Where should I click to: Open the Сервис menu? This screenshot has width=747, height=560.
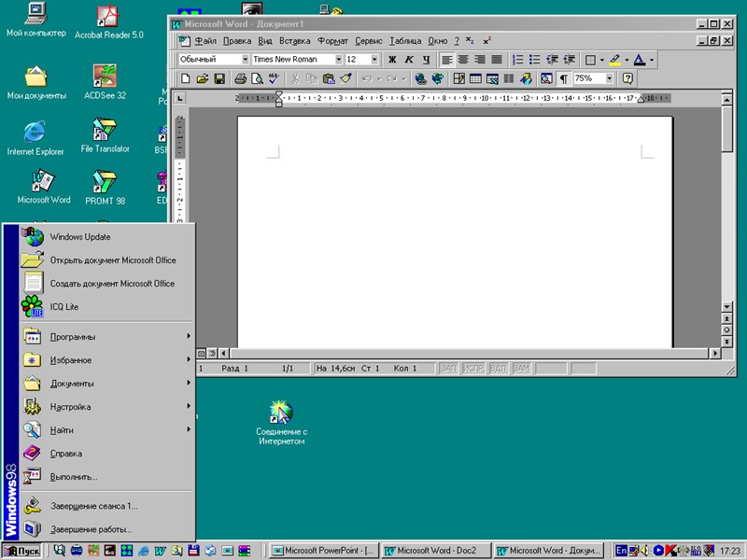click(x=369, y=41)
